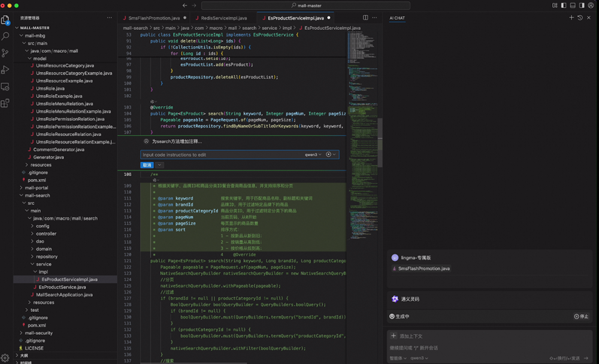Open the qwen3 model dropdown in inline editor
The image size is (599, 364).
click(x=314, y=154)
